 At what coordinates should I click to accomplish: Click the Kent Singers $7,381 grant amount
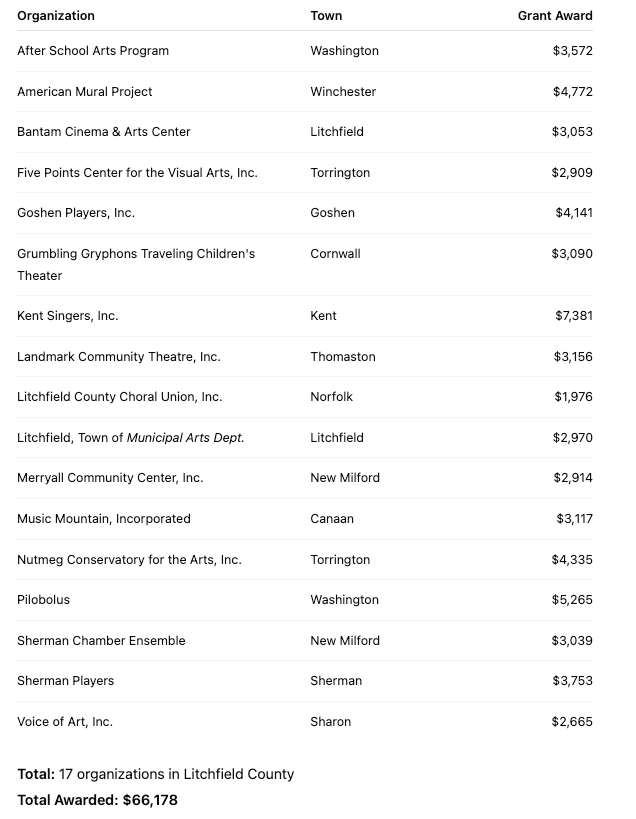[x=574, y=316]
